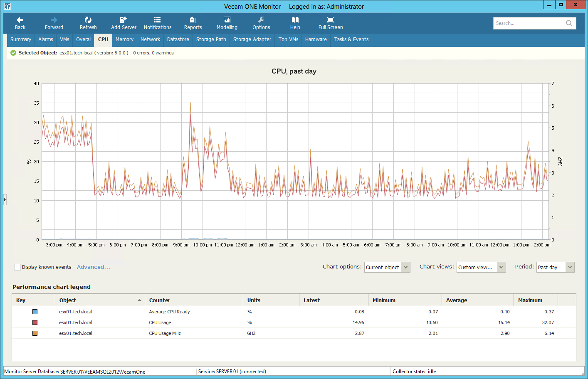This screenshot has width=588, height=379.
Task: Enable Display known events checkbox
Action: click(x=17, y=267)
